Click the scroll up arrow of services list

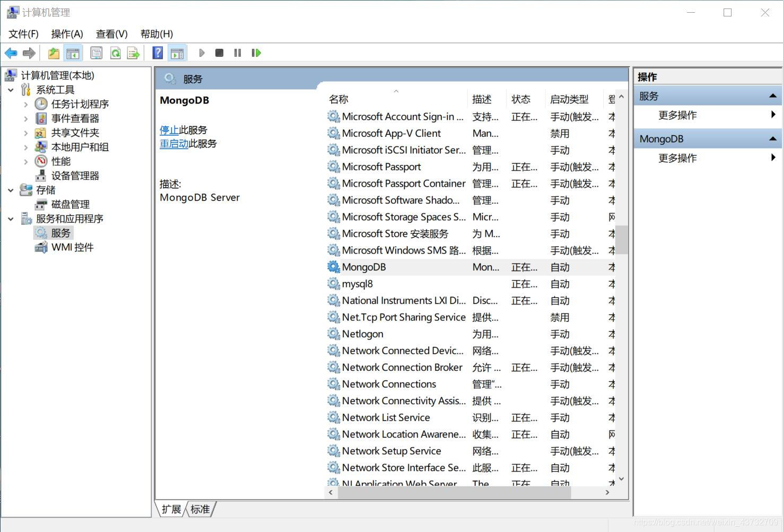click(622, 97)
